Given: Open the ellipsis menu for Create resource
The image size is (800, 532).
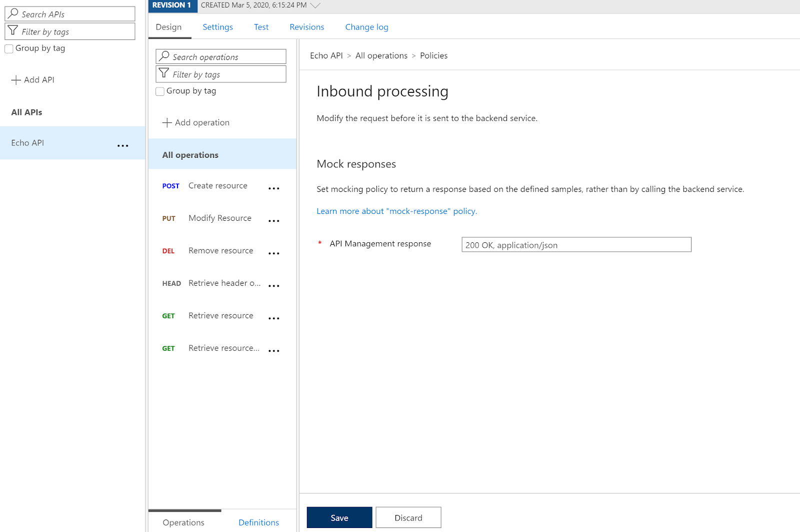Looking at the screenshot, I should pyautogui.click(x=273, y=189).
